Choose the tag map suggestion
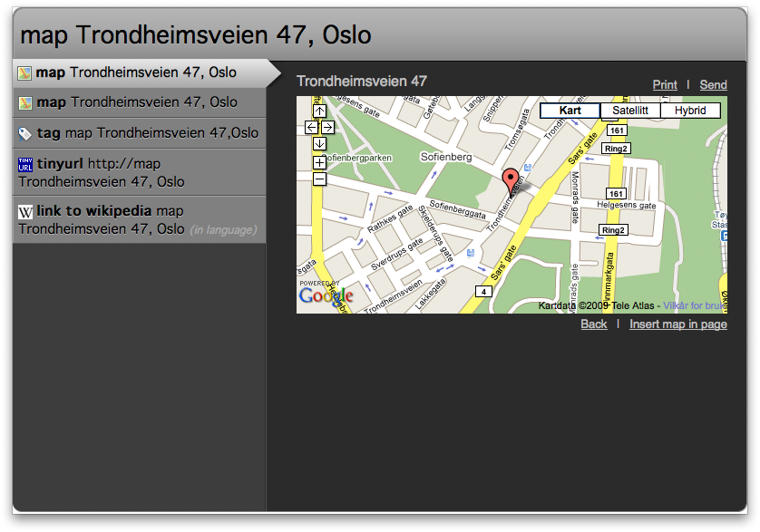Image resolution: width=760 pixels, height=532 pixels. pyautogui.click(x=136, y=133)
